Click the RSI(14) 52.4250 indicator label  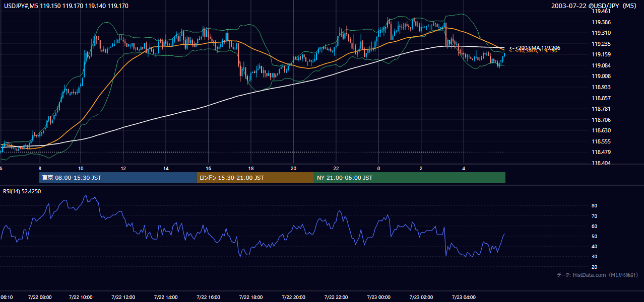(22, 191)
